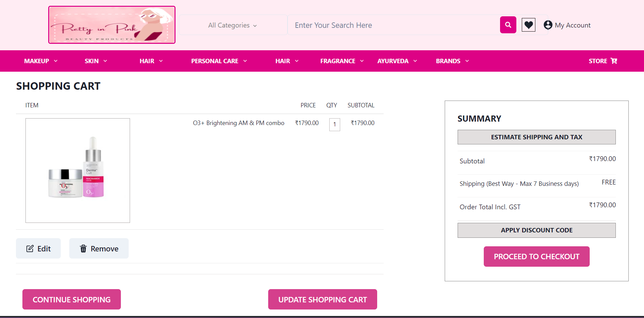Image resolution: width=644 pixels, height=318 pixels.
Task: Expand APPLY DISCOUNT CODE section
Action: (536, 230)
